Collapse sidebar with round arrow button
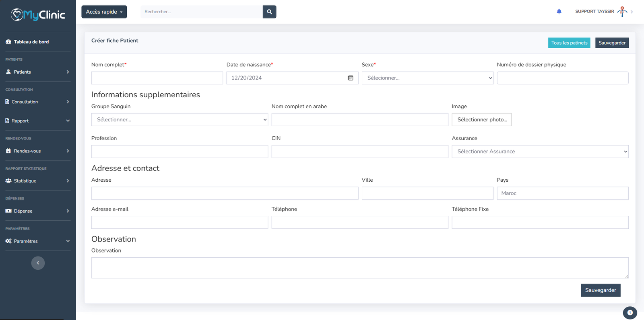The image size is (644, 320). [38, 263]
